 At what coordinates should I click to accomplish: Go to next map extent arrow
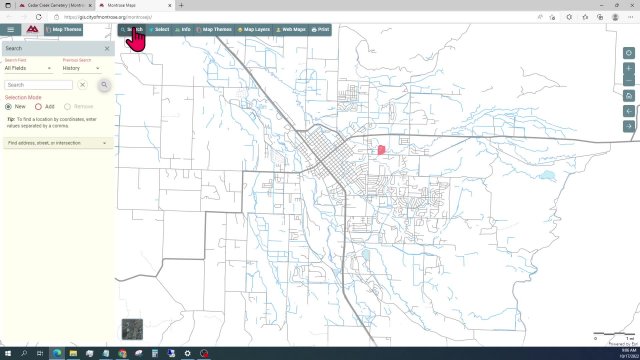[x=629, y=126]
